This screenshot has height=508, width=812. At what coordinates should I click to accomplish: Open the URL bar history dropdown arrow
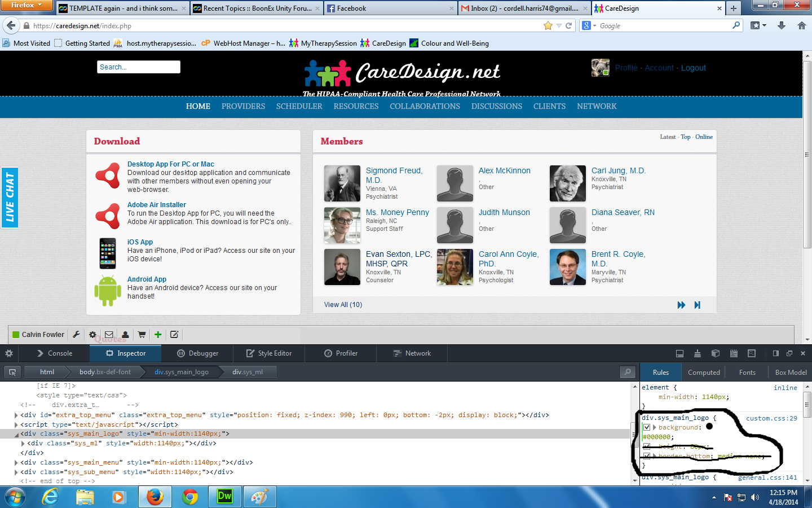click(559, 25)
